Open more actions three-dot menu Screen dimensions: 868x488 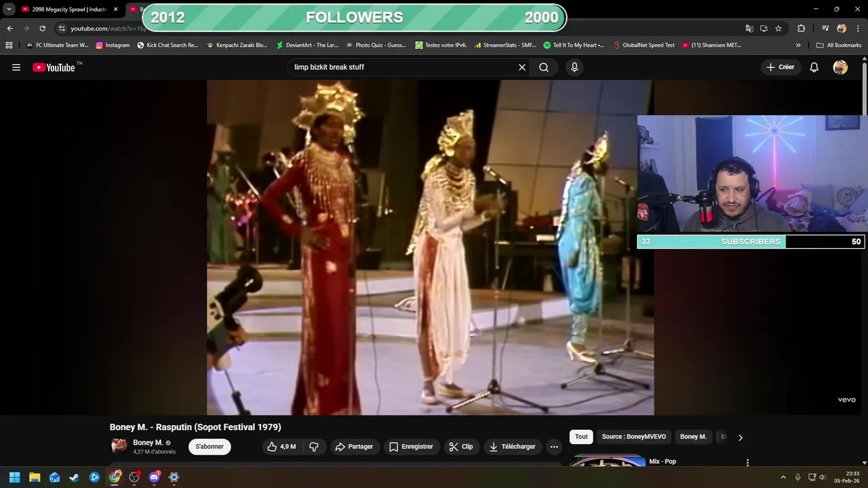point(554,447)
